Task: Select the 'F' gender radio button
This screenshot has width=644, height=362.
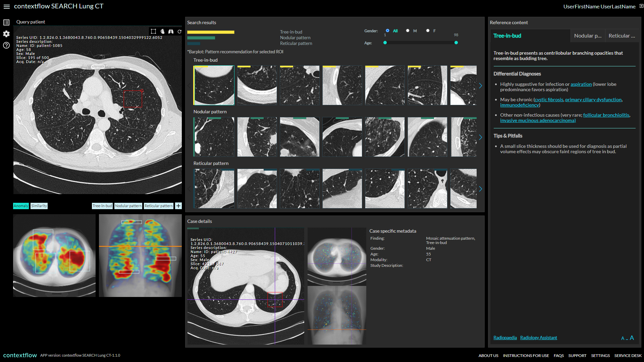Action: click(x=428, y=31)
